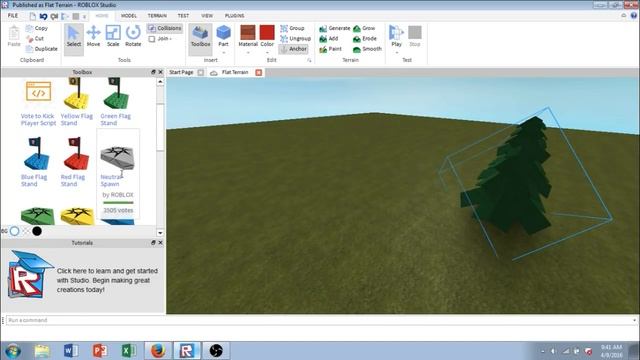Click the New file icon in quick access

(33, 16)
